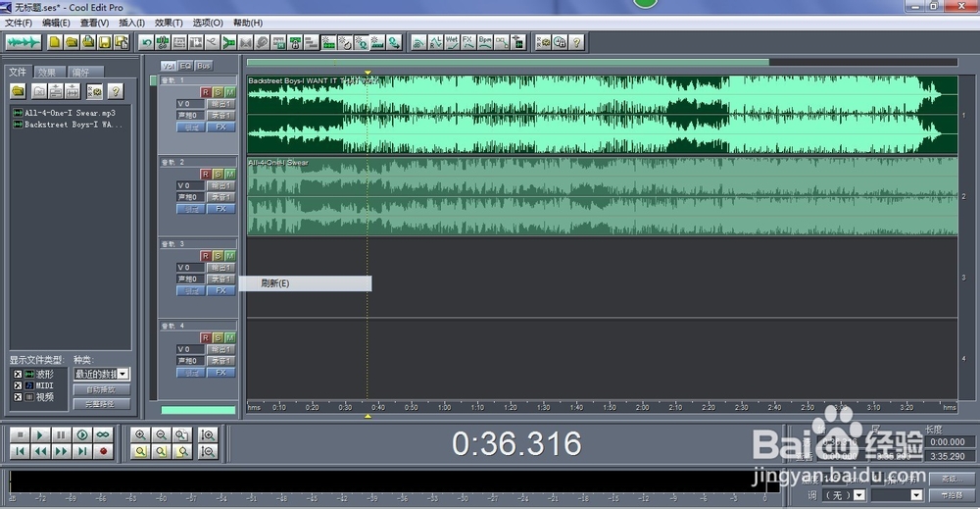Viewport: 980px width, 509px height.
Task: Zoom in horizontally with the plus magnifier
Action: [140, 434]
